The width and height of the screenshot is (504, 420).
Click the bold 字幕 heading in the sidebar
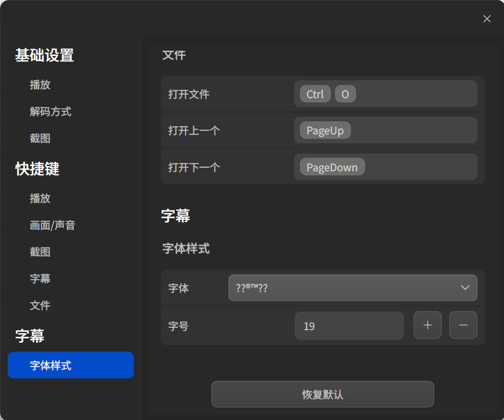coord(30,336)
